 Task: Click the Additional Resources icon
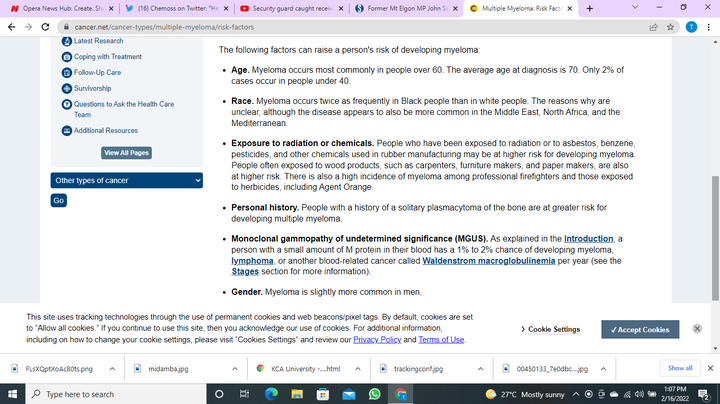[67, 131]
